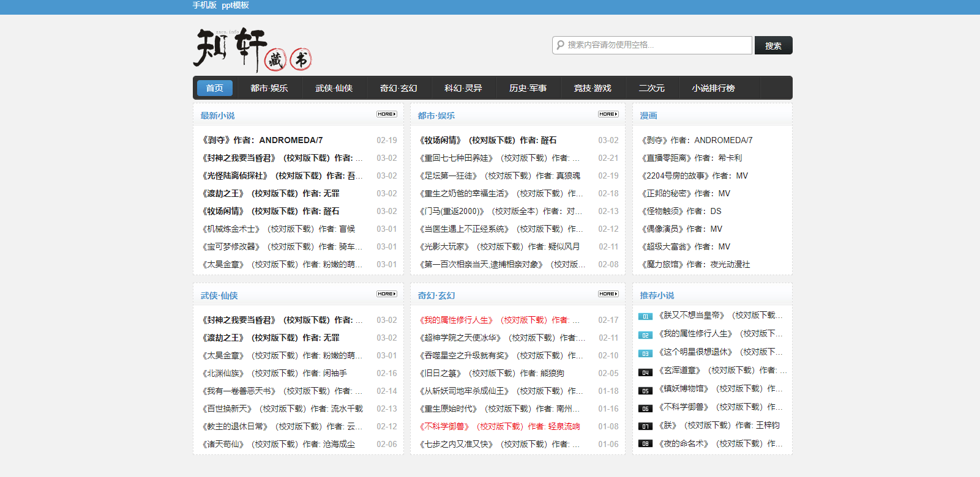Click rank badge 03 in 推荐小说
980x477 pixels.
(645, 353)
